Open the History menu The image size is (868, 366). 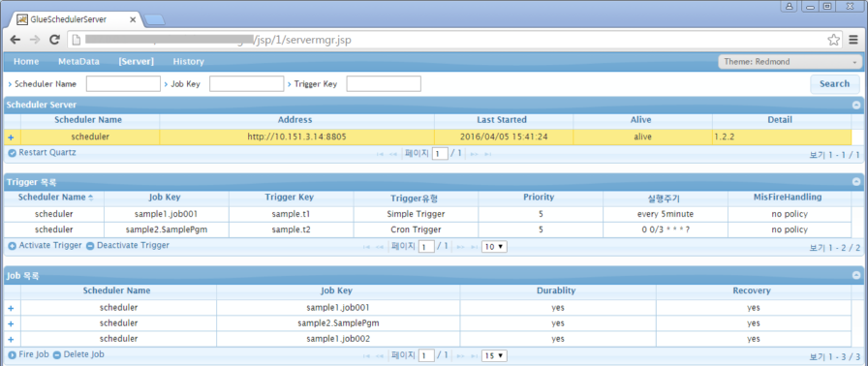[x=188, y=61]
